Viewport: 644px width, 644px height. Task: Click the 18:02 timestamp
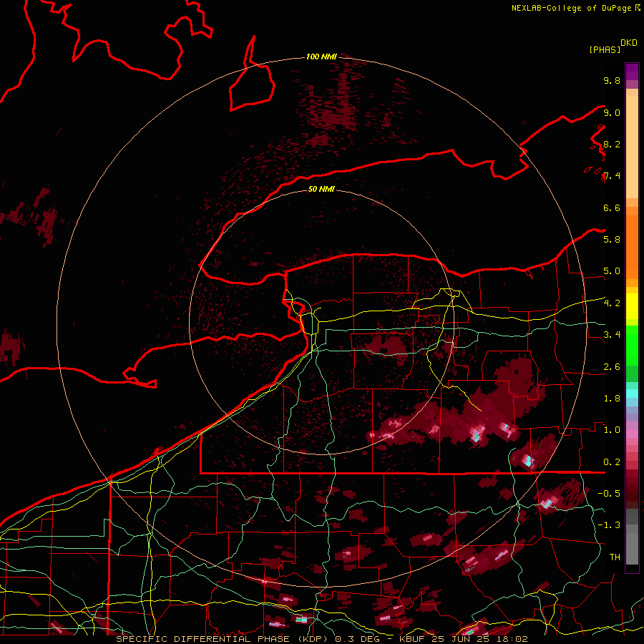pos(512,639)
